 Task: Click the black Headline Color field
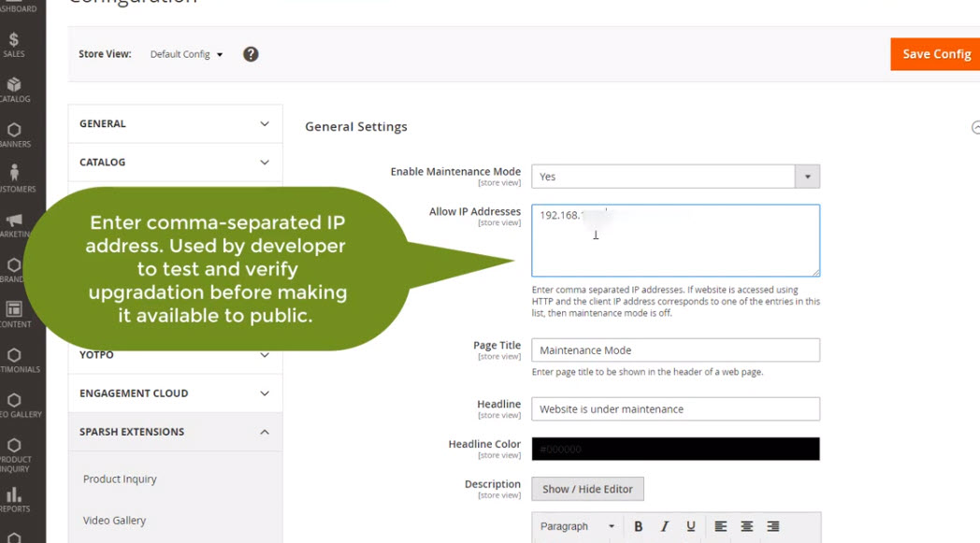(x=675, y=449)
